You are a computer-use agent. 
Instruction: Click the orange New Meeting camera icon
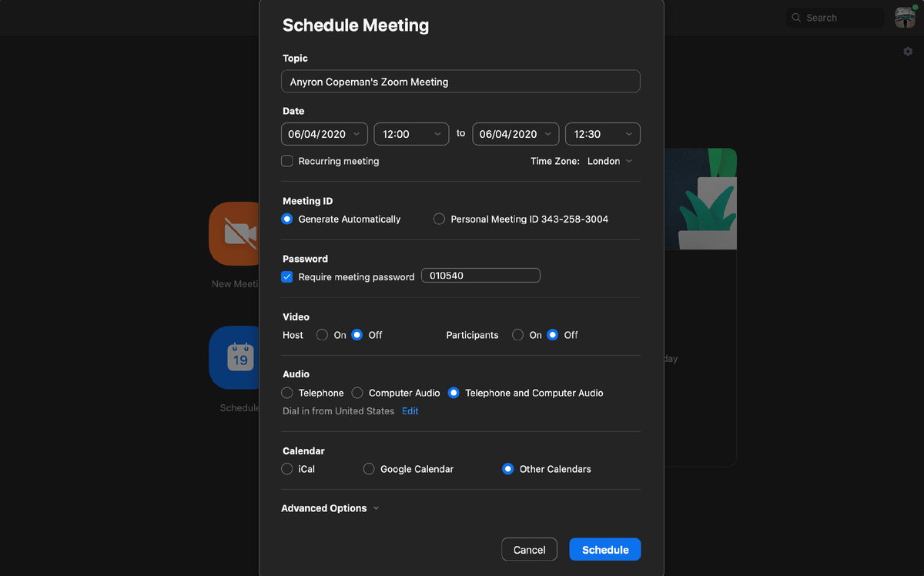click(234, 233)
